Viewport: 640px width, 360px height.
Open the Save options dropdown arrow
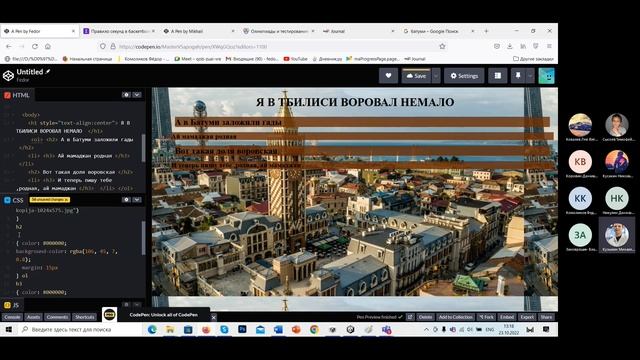[436, 76]
